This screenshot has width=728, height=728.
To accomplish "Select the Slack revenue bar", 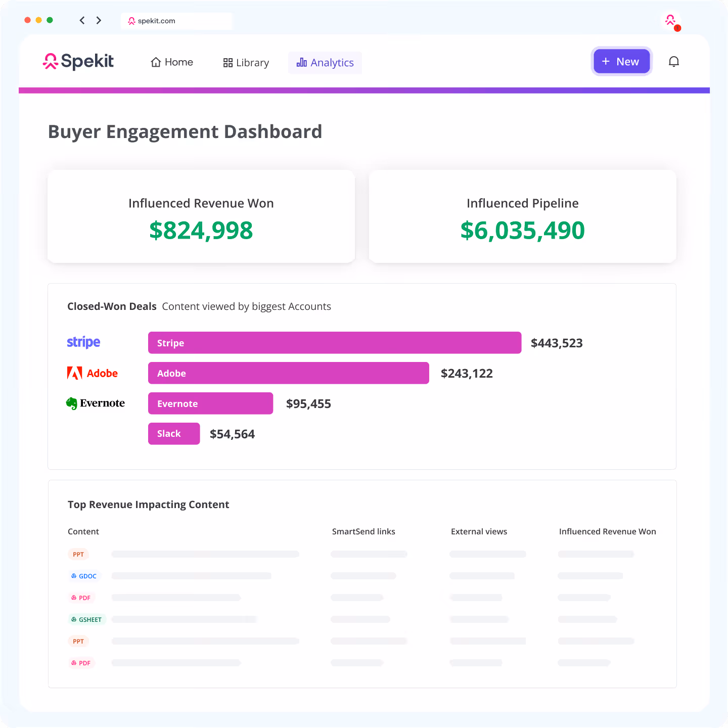I will click(x=174, y=433).
